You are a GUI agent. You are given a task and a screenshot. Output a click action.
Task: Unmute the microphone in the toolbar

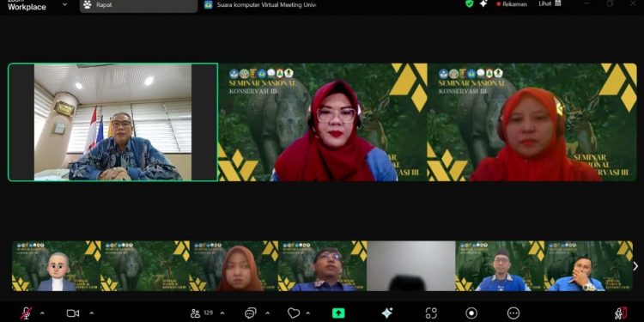26,313
